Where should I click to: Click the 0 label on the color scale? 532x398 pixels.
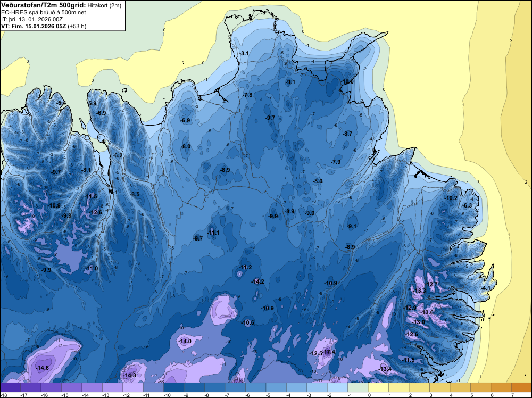pos(370,395)
